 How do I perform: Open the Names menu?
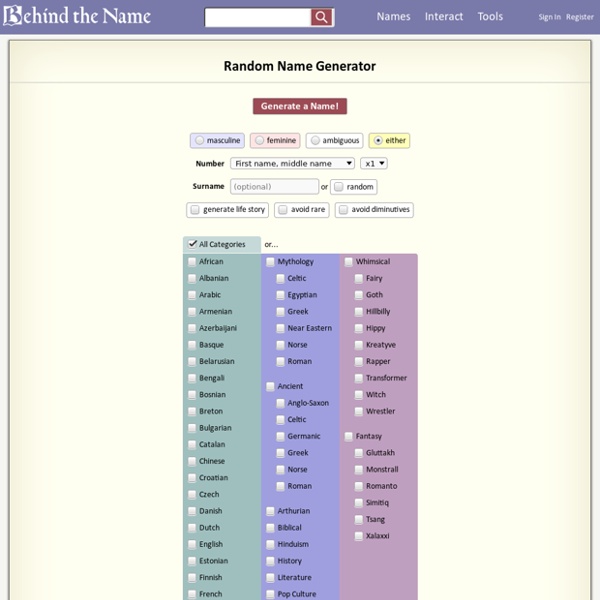click(x=393, y=17)
